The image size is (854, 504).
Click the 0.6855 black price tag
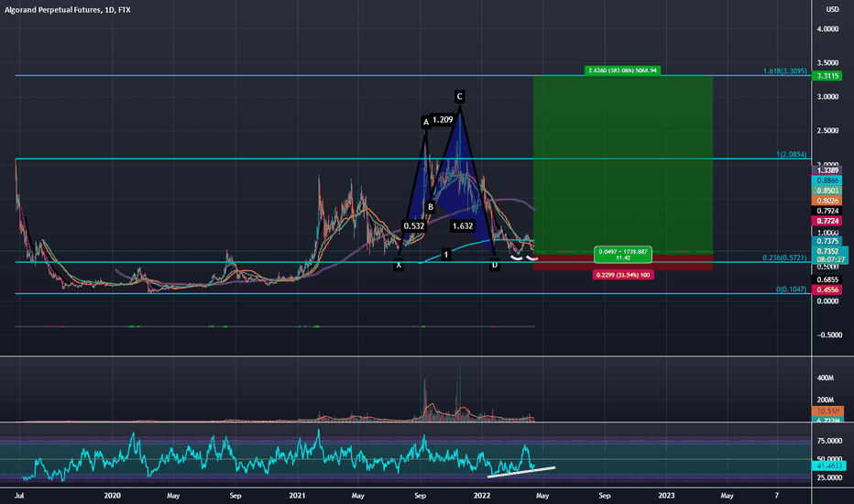827,279
